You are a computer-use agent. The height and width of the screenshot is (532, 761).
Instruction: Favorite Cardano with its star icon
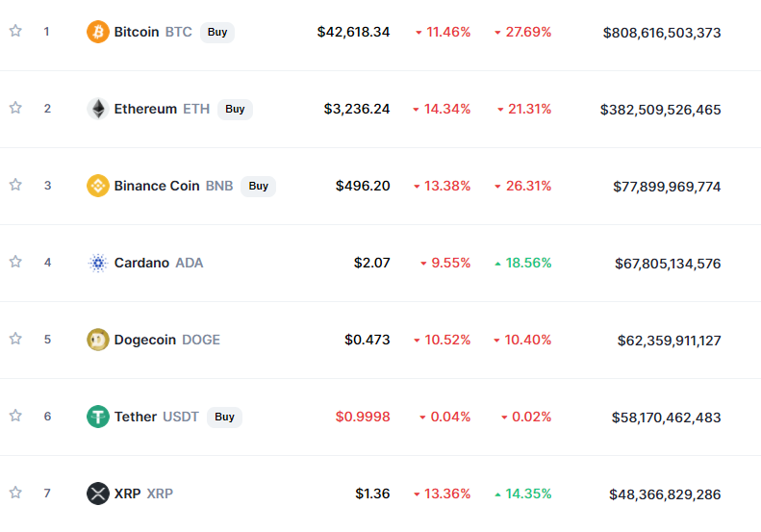(15, 262)
